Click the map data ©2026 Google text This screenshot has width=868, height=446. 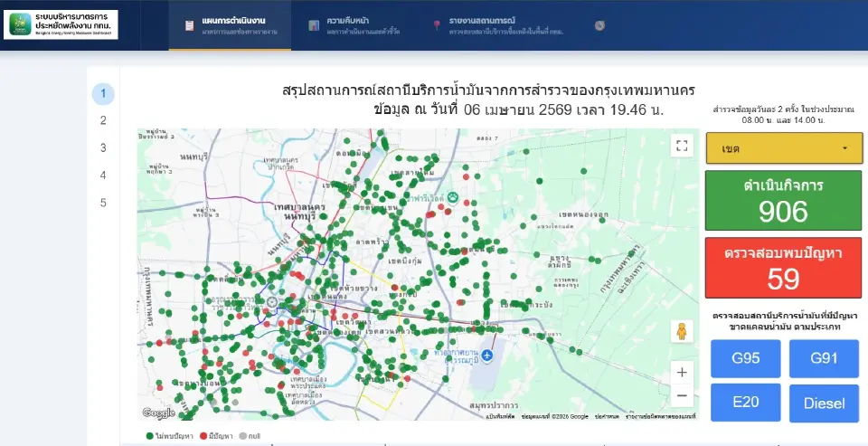click(x=554, y=416)
